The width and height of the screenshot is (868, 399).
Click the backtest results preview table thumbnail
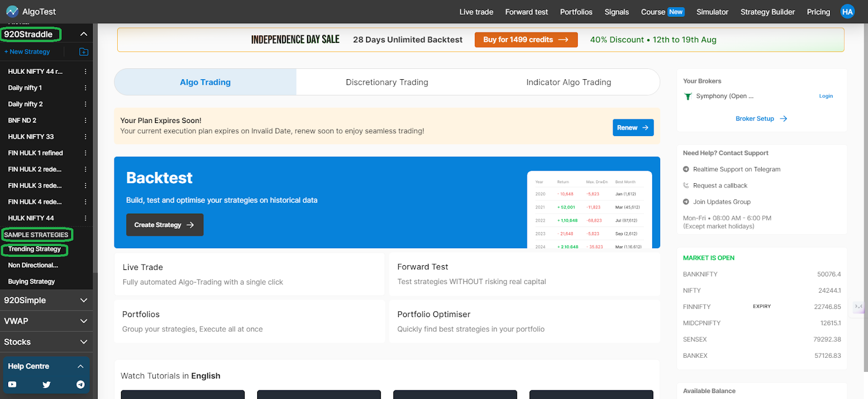point(589,210)
